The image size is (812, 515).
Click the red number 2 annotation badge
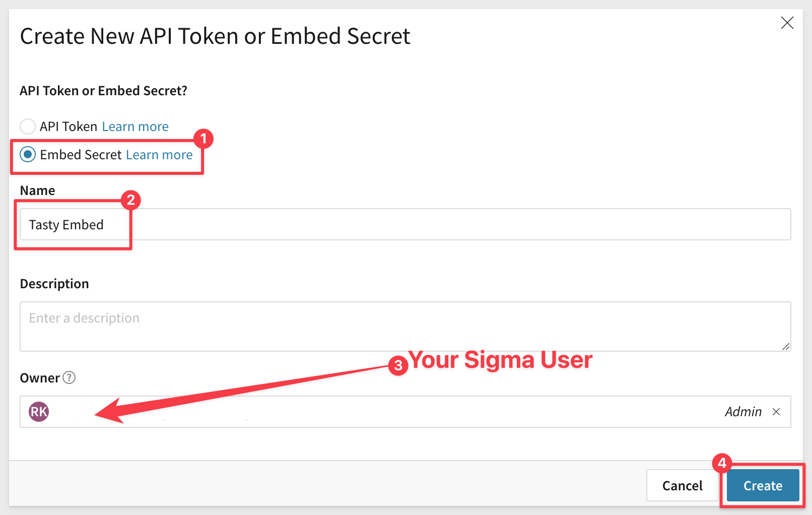[x=131, y=200]
